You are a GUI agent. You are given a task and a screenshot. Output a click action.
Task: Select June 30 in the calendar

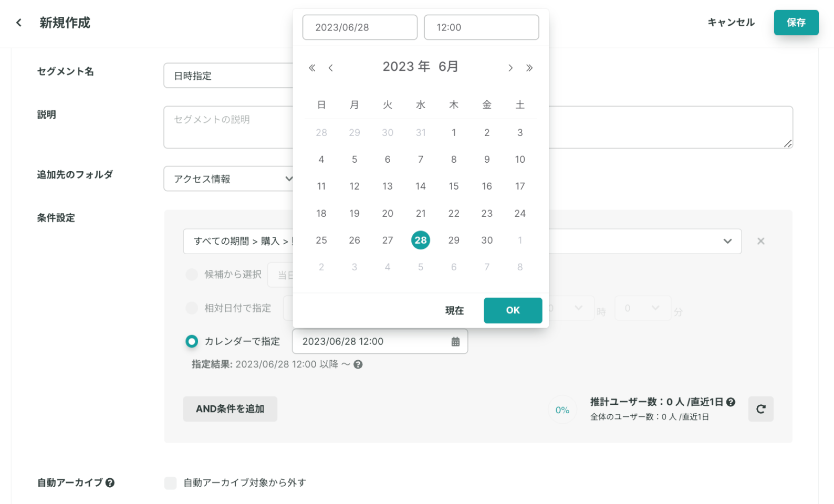pyautogui.click(x=487, y=240)
